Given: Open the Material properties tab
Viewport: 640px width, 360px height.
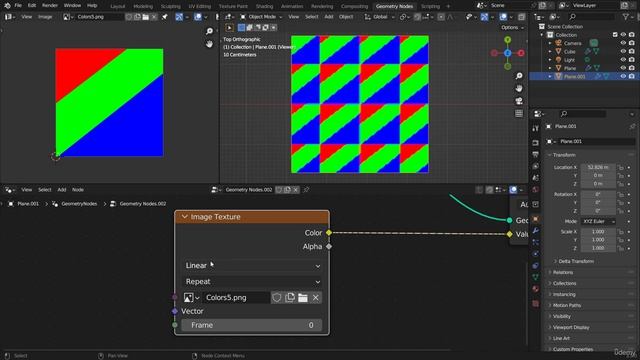Looking at the screenshot, I should click(536, 289).
